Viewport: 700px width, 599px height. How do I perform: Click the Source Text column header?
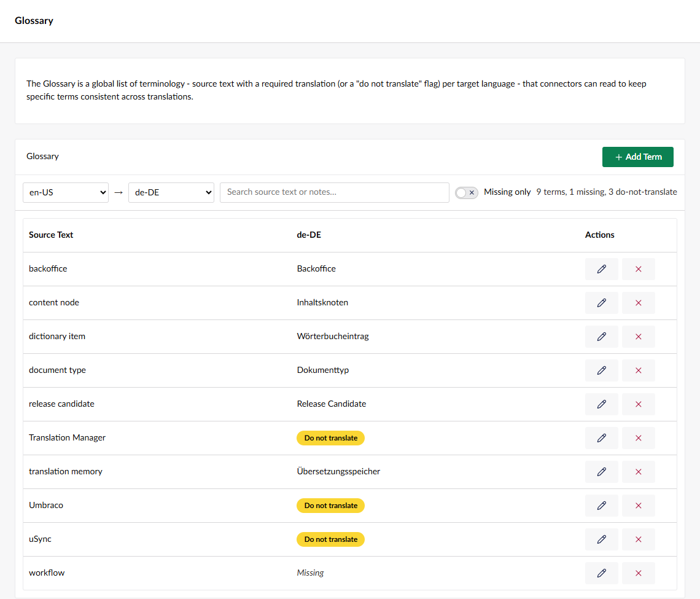coord(51,235)
